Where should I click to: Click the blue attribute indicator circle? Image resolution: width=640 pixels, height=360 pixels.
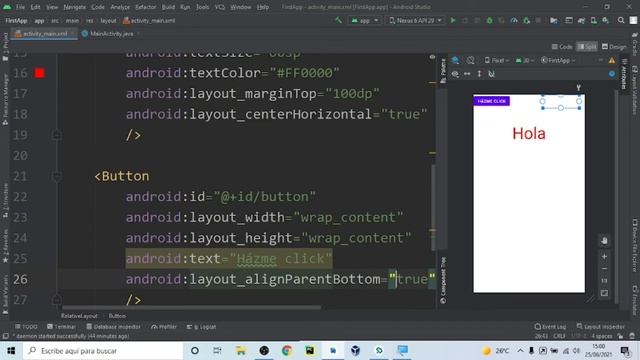[612, 74]
